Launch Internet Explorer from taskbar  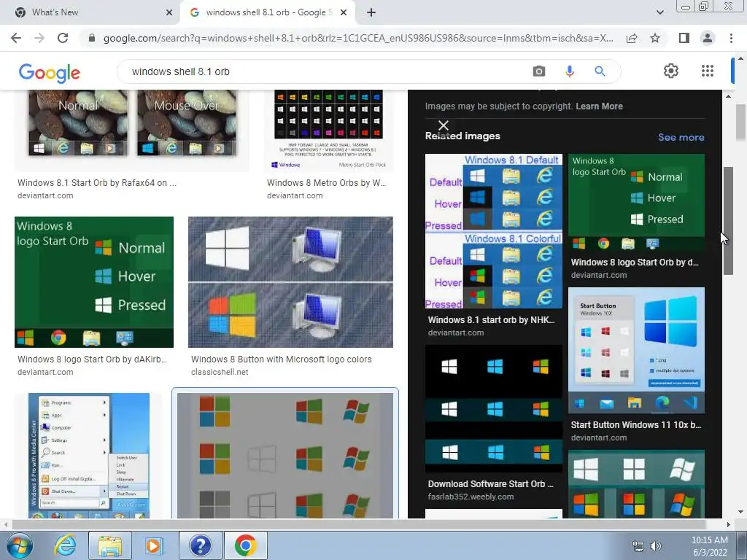pyautogui.click(x=65, y=545)
